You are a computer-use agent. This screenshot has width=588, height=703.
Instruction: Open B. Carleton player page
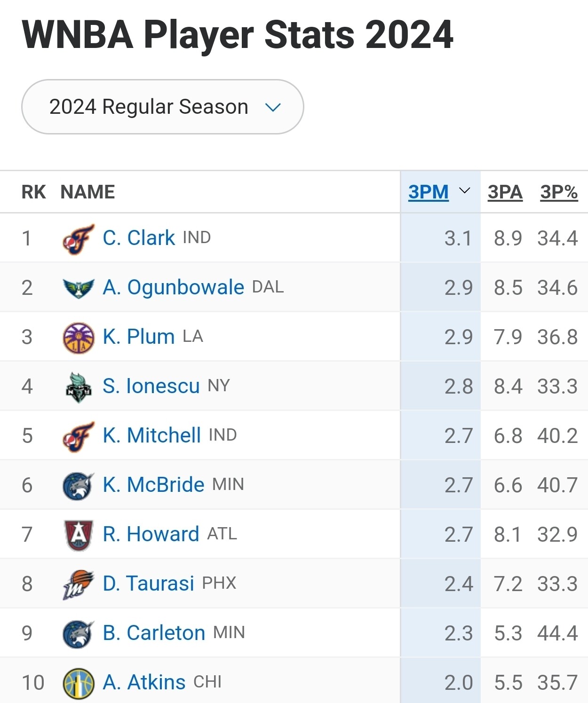click(x=154, y=633)
